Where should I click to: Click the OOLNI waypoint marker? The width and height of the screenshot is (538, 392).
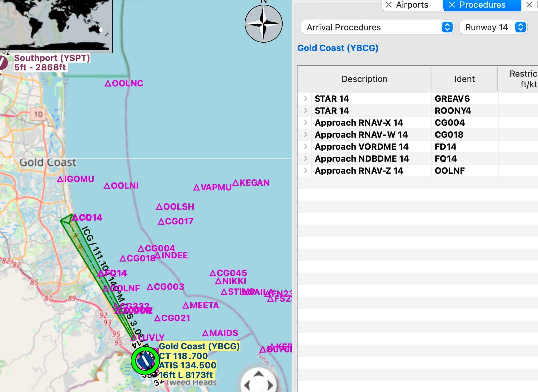point(107,186)
